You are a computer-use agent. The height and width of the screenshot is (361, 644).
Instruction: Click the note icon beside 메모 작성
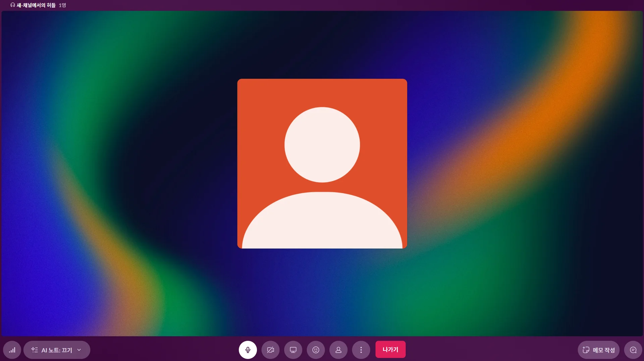click(x=586, y=350)
